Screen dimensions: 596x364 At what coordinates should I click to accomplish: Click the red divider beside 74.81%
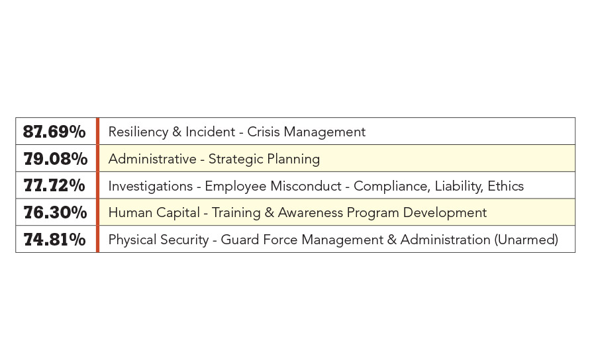click(97, 240)
